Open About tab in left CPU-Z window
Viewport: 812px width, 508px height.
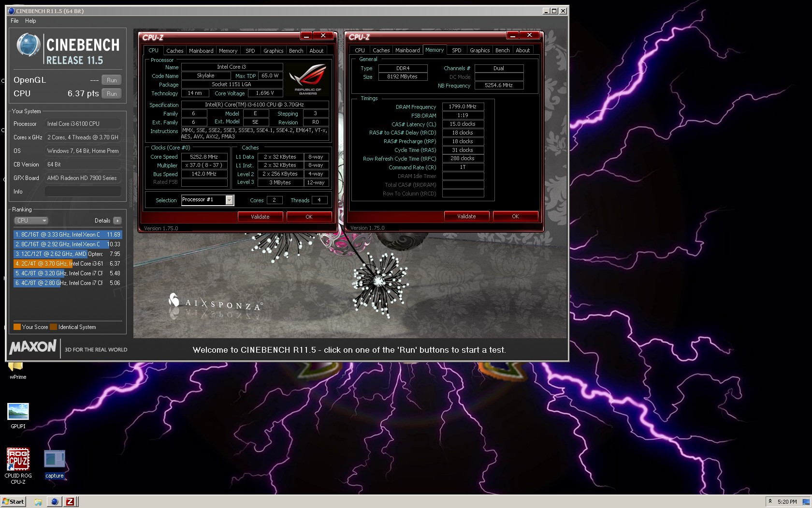(x=317, y=51)
